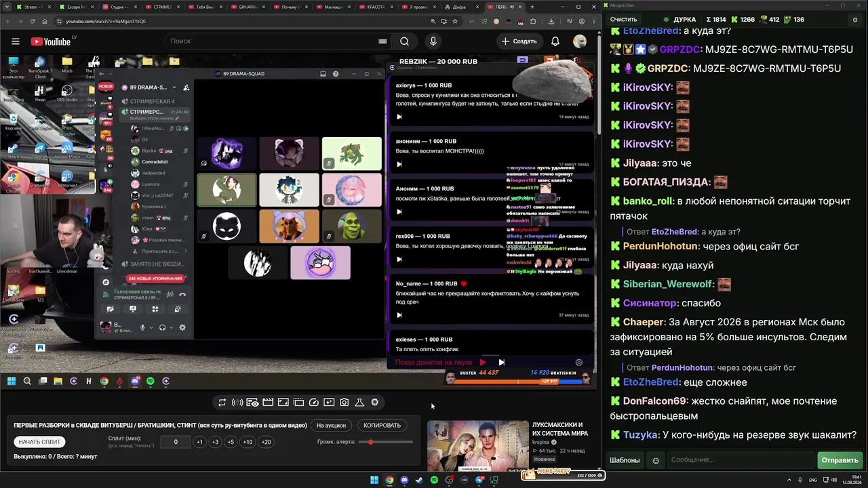The height and width of the screenshot is (488, 868).
Task: Open browser extensions puzzle icon
Action: [533, 21]
